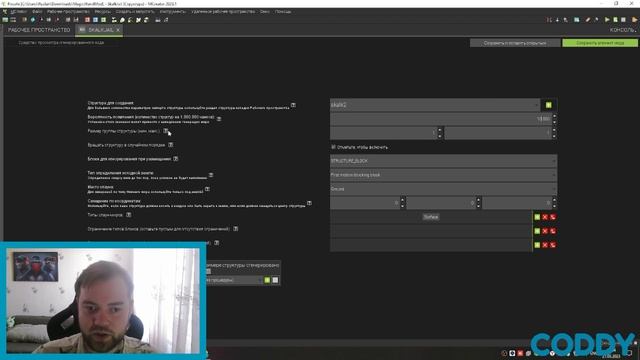Click white edit procedure button for generation condition
Viewport: 640px width, 360px height.
coord(275,280)
